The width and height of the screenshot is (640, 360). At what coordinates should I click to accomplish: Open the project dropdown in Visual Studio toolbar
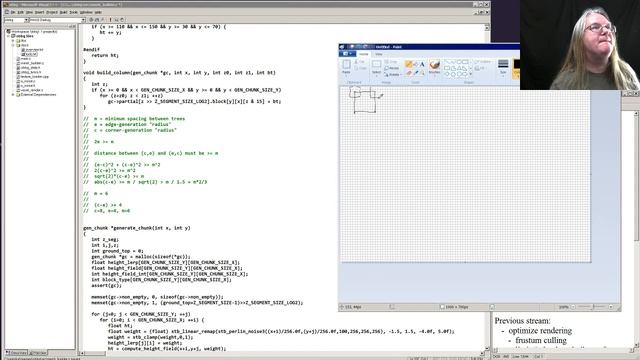click(26, 20)
